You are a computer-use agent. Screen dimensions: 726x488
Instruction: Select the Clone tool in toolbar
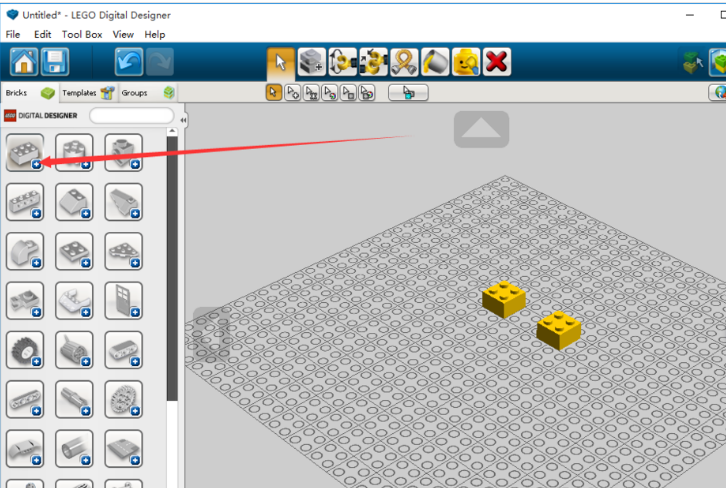[312, 62]
